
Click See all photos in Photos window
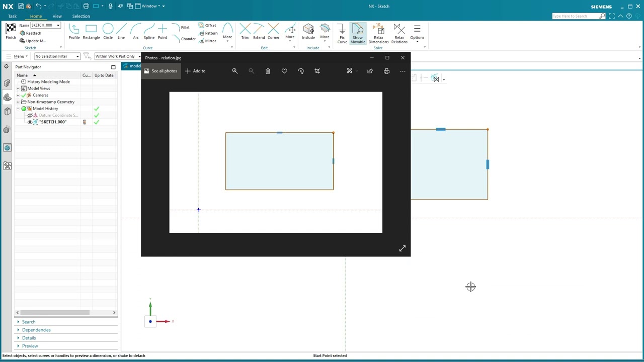160,71
